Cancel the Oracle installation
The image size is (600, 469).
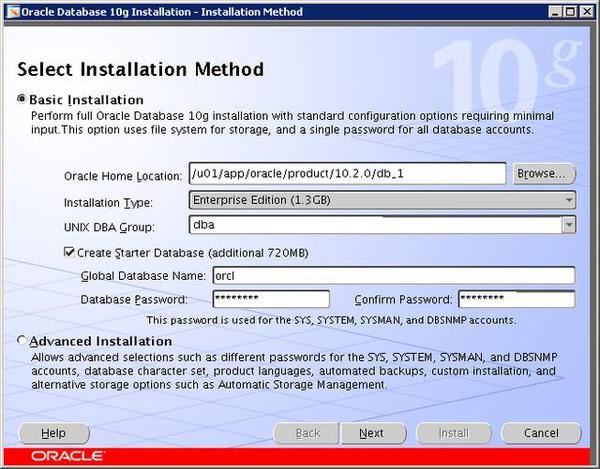click(x=541, y=433)
